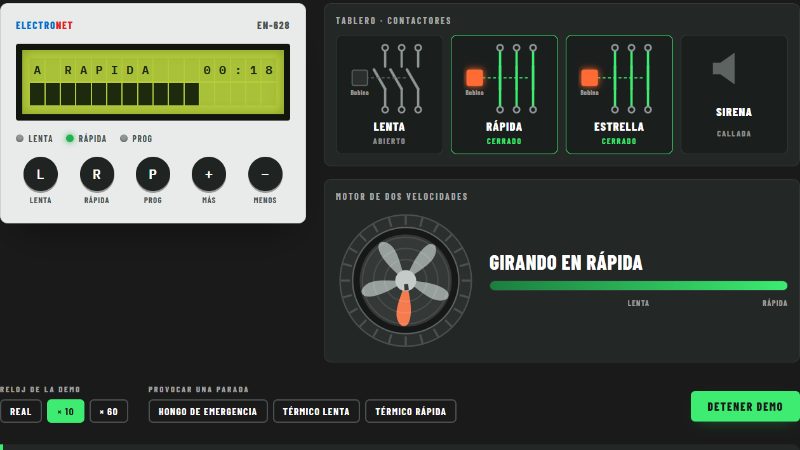This screenshot has height=450, width=800.
Task: Click the RELOJ DE LA DEMO label
Action: point(40,389)
